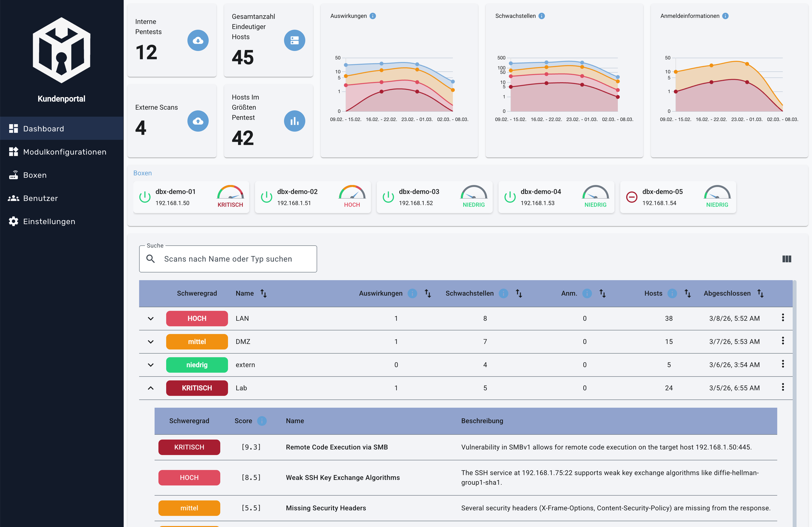The height and width of the screenshot is (527, 812).
Task: Click the server icon on Gesamtanzahl Eindeutiger Hosts
Action: pos(294,41)
